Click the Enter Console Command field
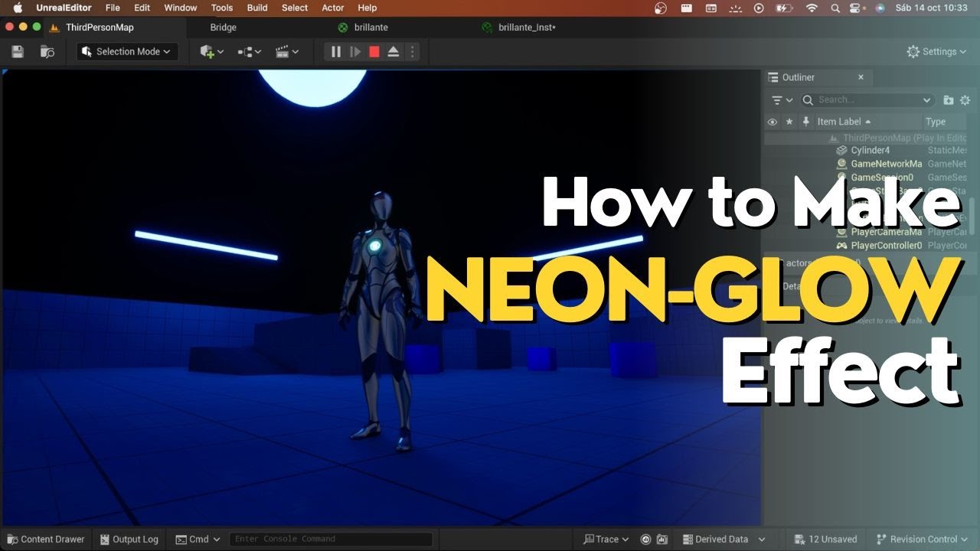 point(331,540)
